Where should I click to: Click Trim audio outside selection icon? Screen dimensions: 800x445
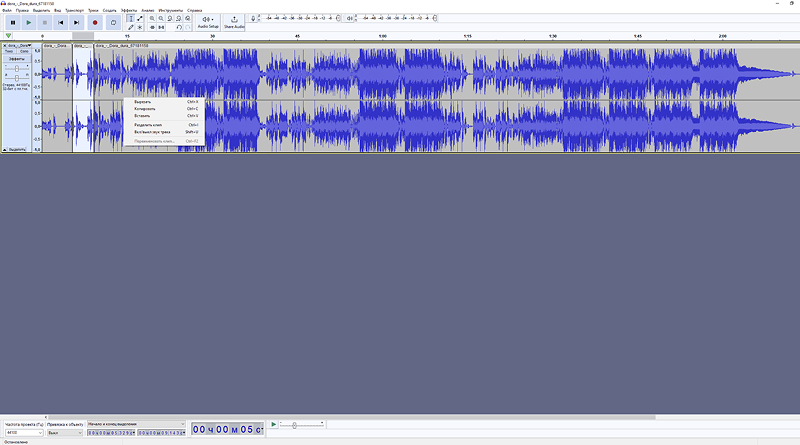click(152, 27)
